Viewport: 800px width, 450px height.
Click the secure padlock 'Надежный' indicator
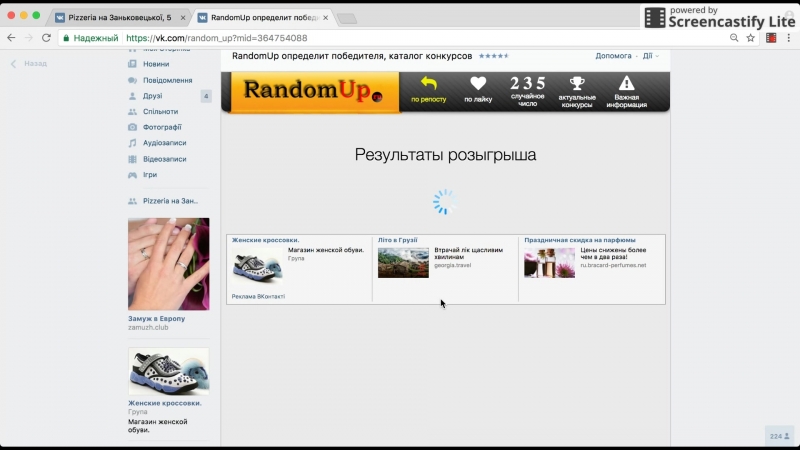click(x=91, y=38)
